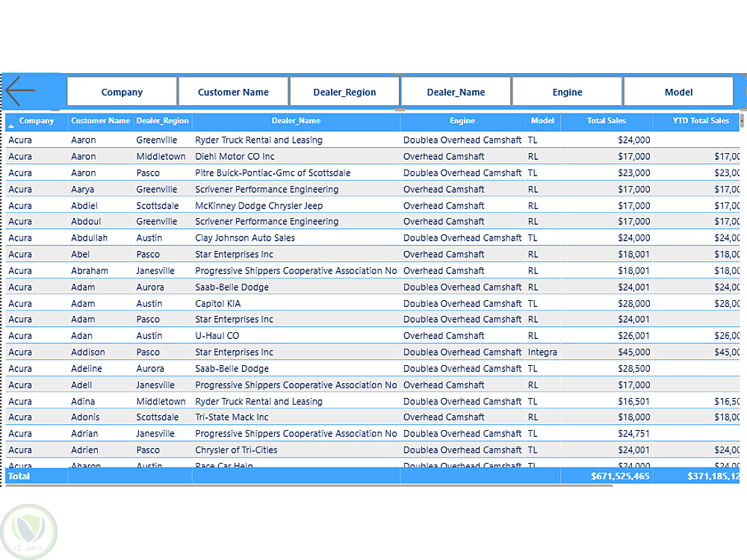
Task: Click customer name 'Adina'
Action: (83, 402)
